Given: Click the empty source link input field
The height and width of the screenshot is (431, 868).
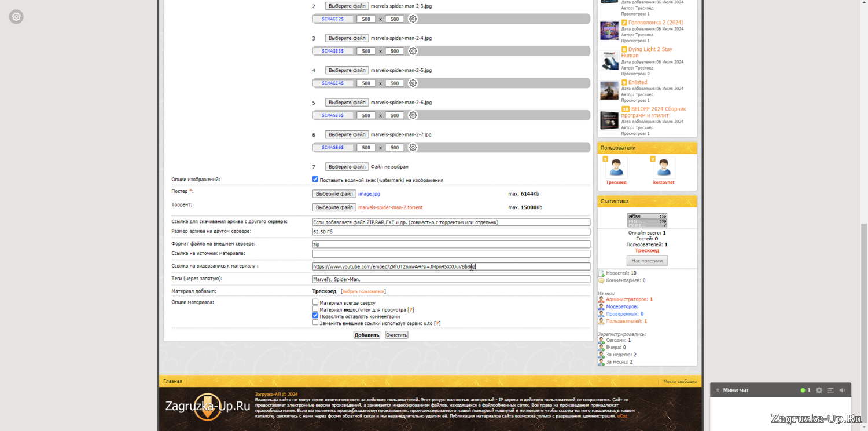Looking at the screenshot, I should click(x=451, y=254).
